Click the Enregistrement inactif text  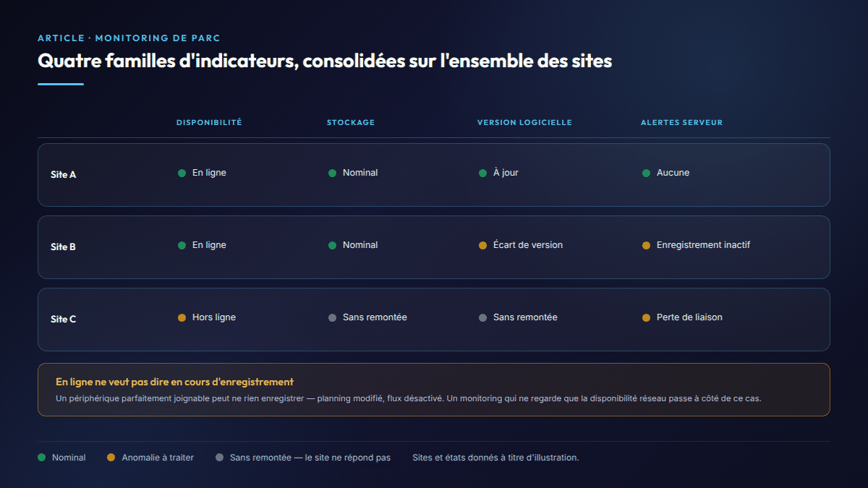pos(703,245)
